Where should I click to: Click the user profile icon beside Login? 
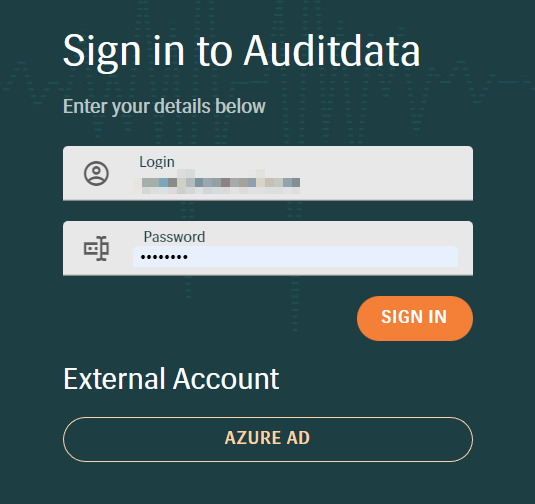coord(96,173)
